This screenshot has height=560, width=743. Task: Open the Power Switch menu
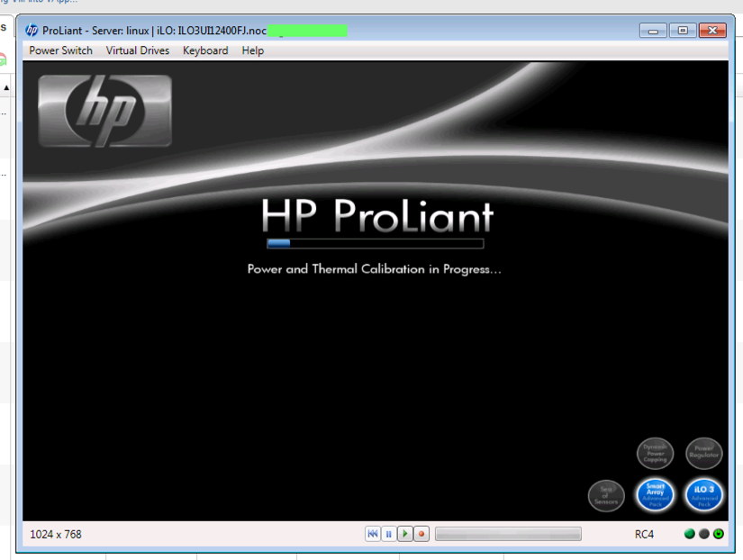click(60, 50)
